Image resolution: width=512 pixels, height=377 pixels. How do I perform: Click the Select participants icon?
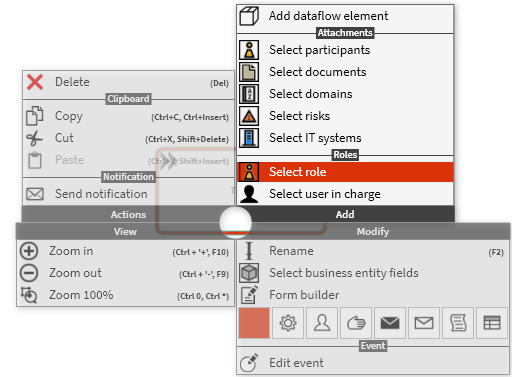click(x=249, y=50)
